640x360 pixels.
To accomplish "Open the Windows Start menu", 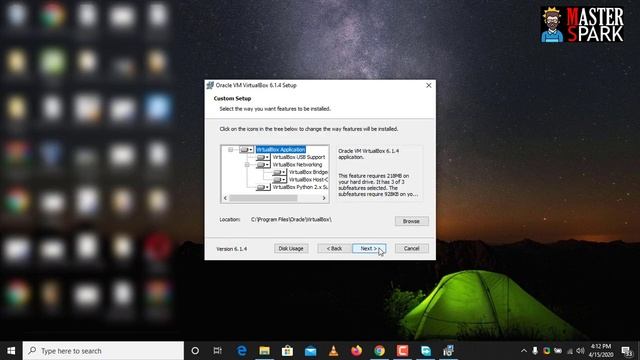I will 11,351.
